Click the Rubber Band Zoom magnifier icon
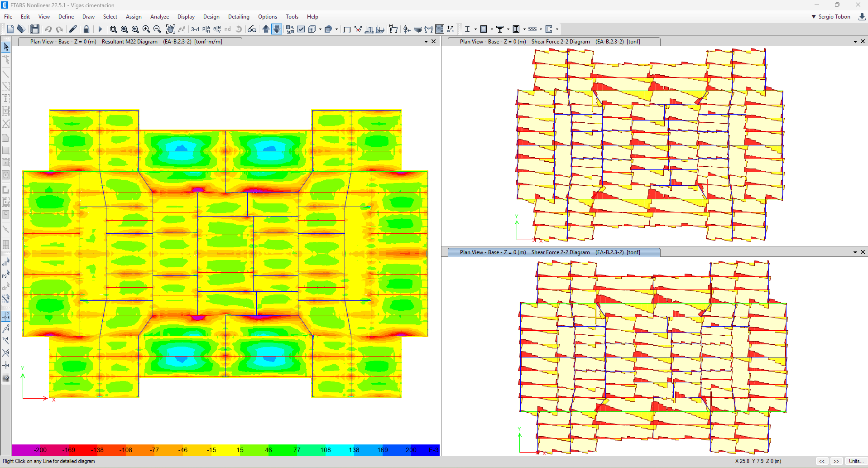 (113, 29)
